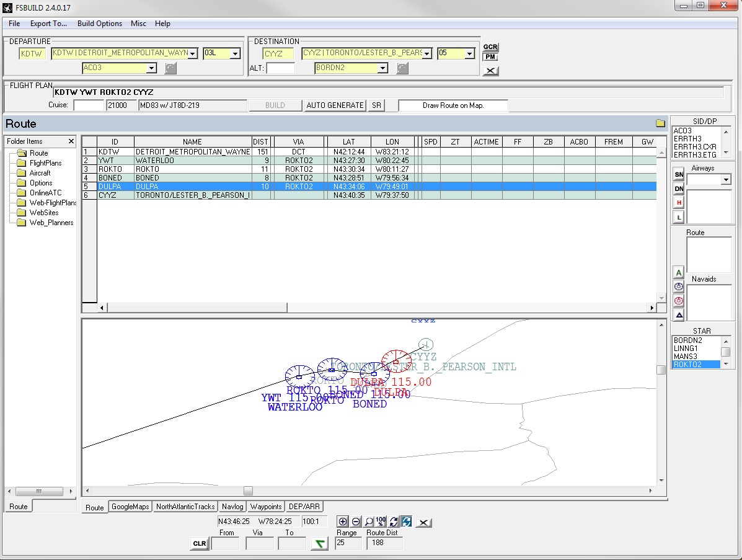742x560 pixels.
Task: Open the Airways dropdown
Action: tap(726, 179)
